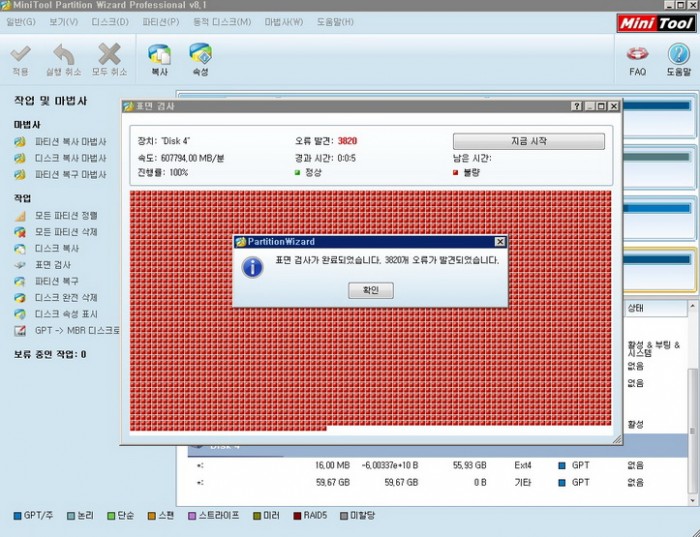Click the Apply (적용) checkmark icon
Screen dimensions: 700x537
point(20,54)
